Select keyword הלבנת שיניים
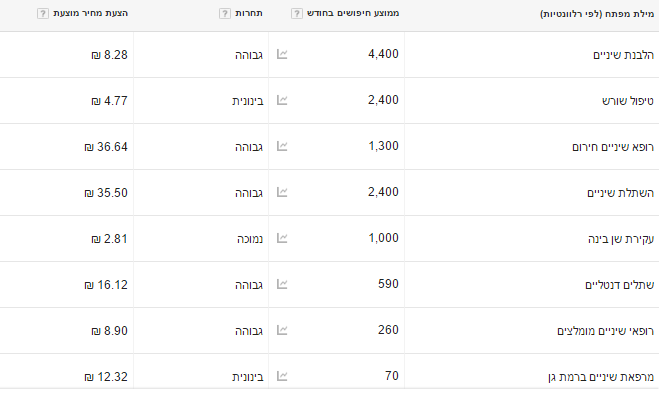 pos(623,55)
